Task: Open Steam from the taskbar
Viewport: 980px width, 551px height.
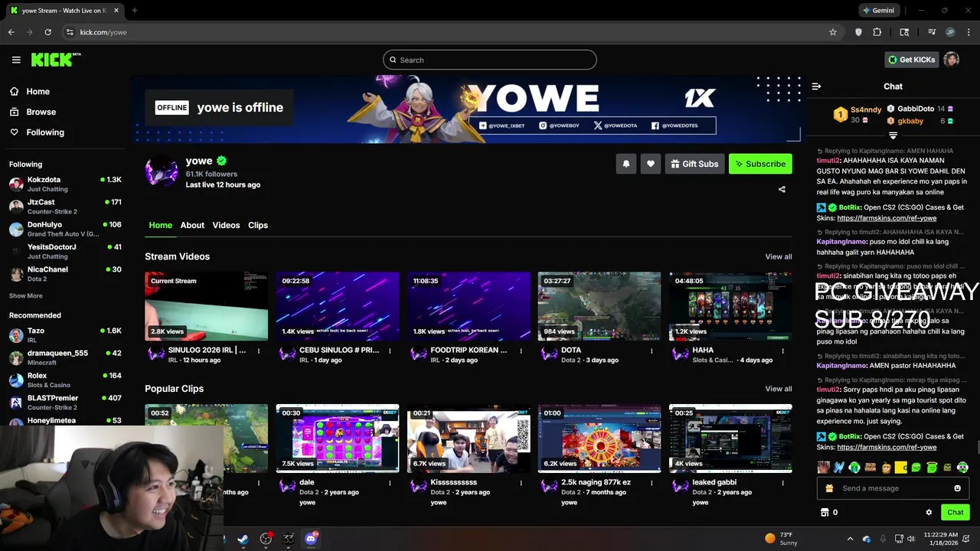Action: pos(243,539)
